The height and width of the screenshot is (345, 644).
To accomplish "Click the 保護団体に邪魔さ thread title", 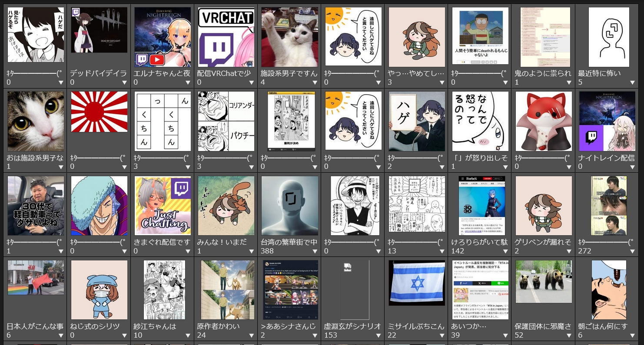I will click(x=543, y=326).
